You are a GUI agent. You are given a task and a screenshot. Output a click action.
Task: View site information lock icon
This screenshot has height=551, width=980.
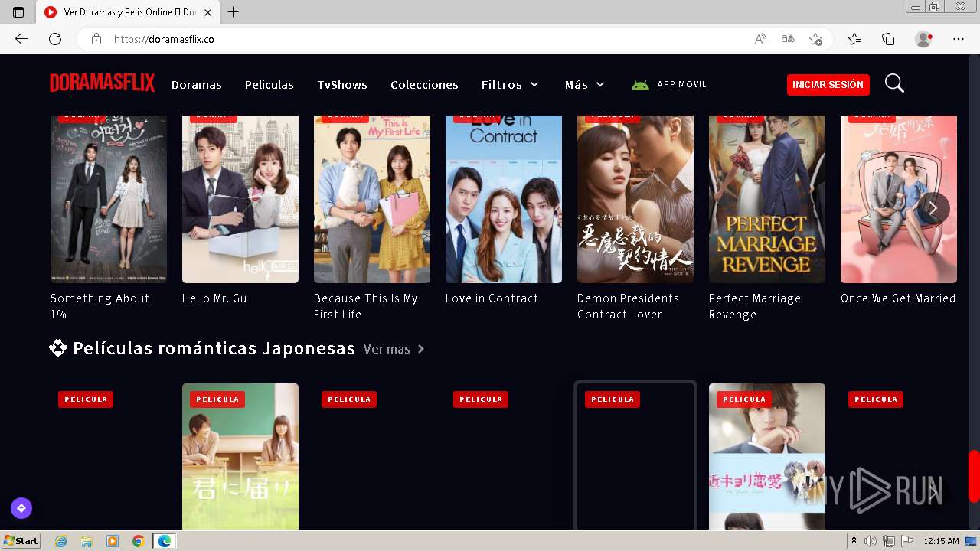point(96,39)
